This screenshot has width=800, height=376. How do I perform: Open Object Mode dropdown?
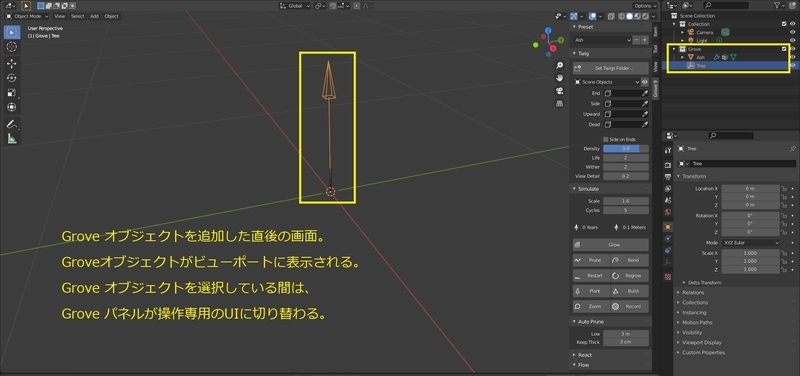pos(27,16)
